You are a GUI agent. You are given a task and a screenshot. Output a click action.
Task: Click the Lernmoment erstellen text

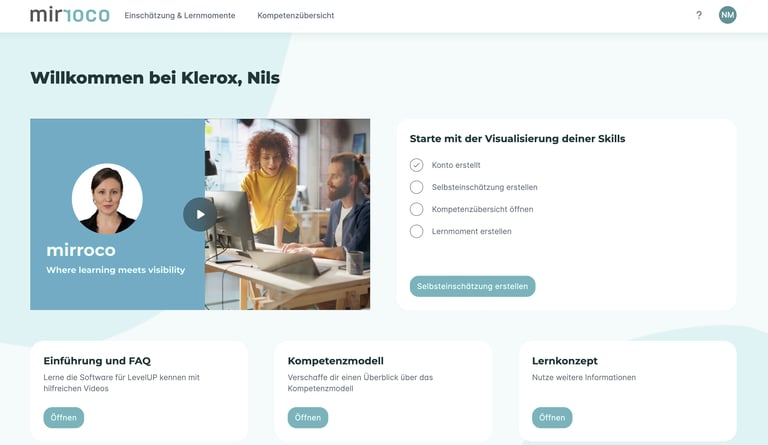coord(472,232)
